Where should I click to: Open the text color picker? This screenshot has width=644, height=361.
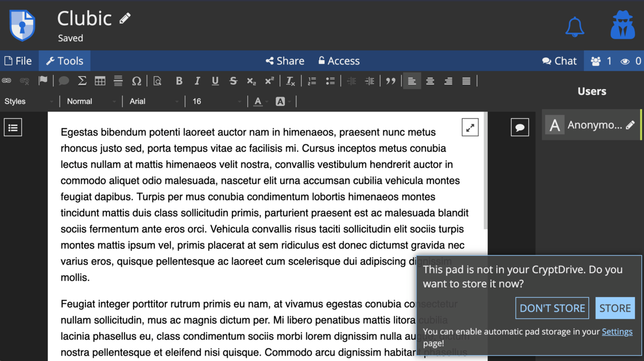[x=260, y=101]
